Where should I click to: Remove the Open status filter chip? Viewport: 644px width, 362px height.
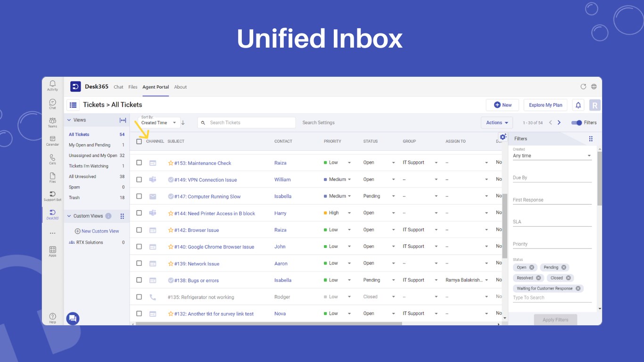tap(532, 267)
